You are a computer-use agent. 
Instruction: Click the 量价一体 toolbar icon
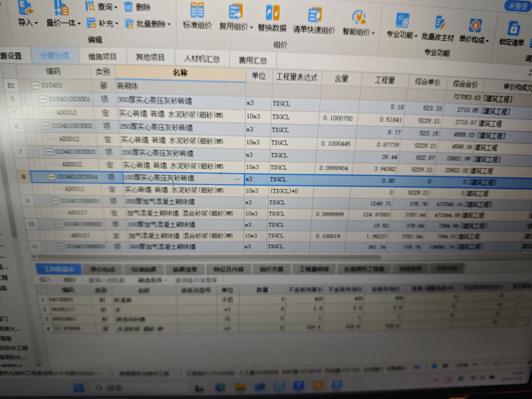coord(61,8)
